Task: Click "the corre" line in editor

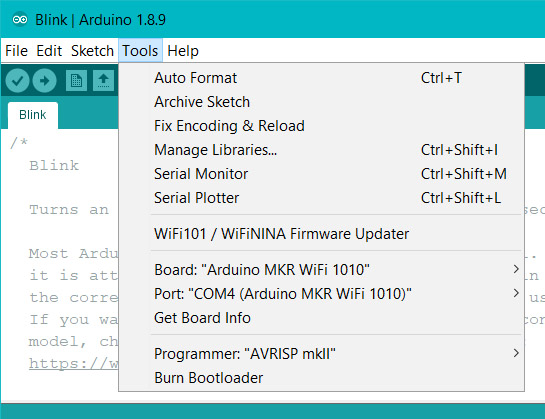Action: (x=73, y=298)
